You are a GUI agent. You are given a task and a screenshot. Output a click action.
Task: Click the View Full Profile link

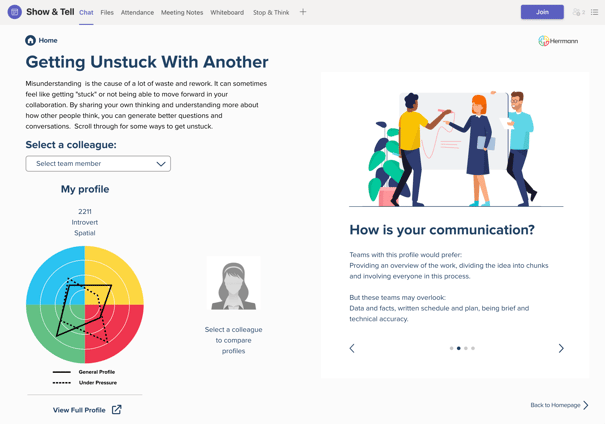coord(79,410)
